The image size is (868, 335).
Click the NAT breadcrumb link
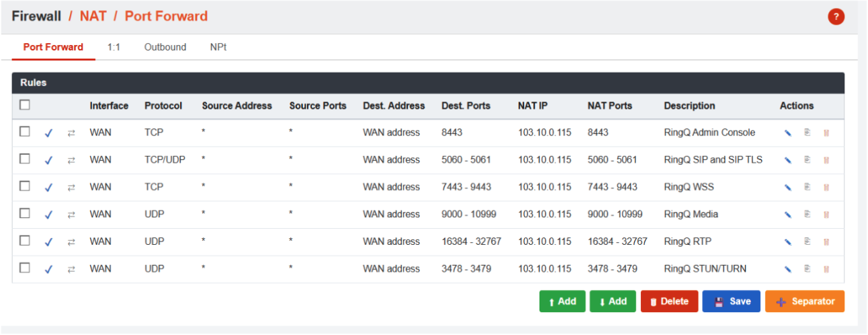tap(93, 16)
